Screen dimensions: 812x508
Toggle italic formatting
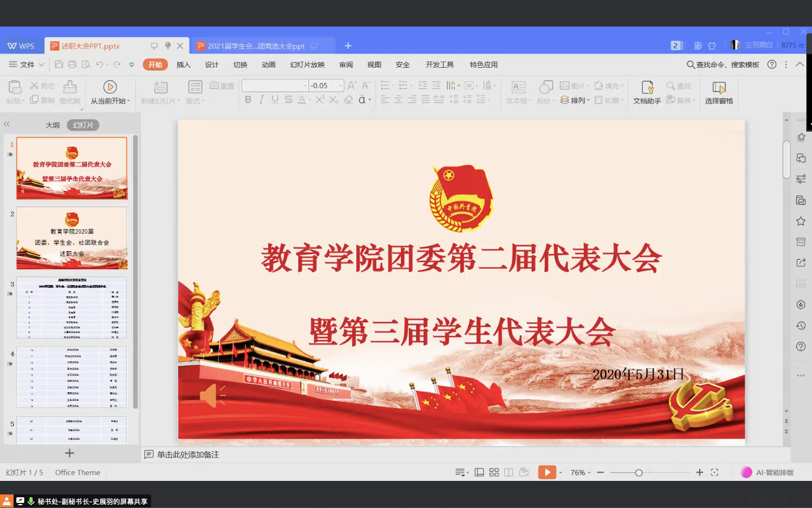coord(262,100)
